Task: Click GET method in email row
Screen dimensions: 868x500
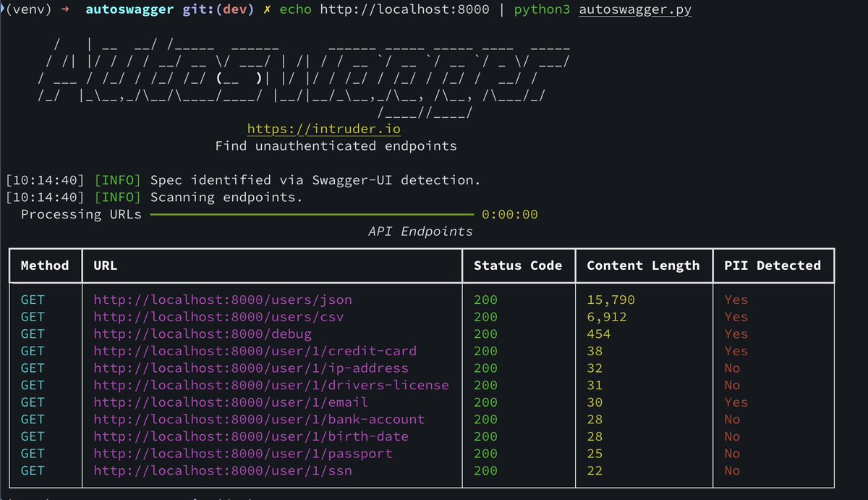Action: click(x=33, y=402)
